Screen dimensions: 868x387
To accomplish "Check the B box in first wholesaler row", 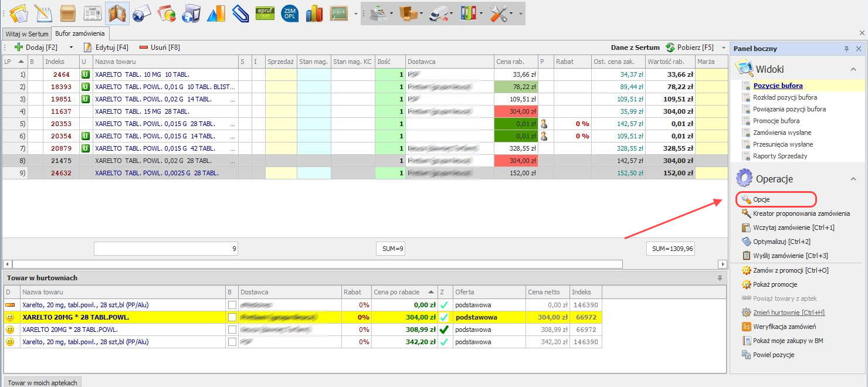I will pyautogui.click(x=232, y=305).
